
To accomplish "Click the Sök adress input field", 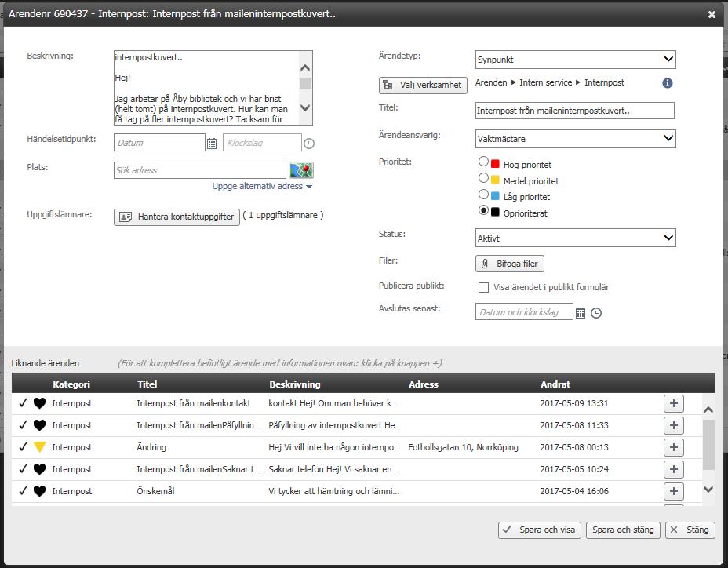I will point(199,170).
